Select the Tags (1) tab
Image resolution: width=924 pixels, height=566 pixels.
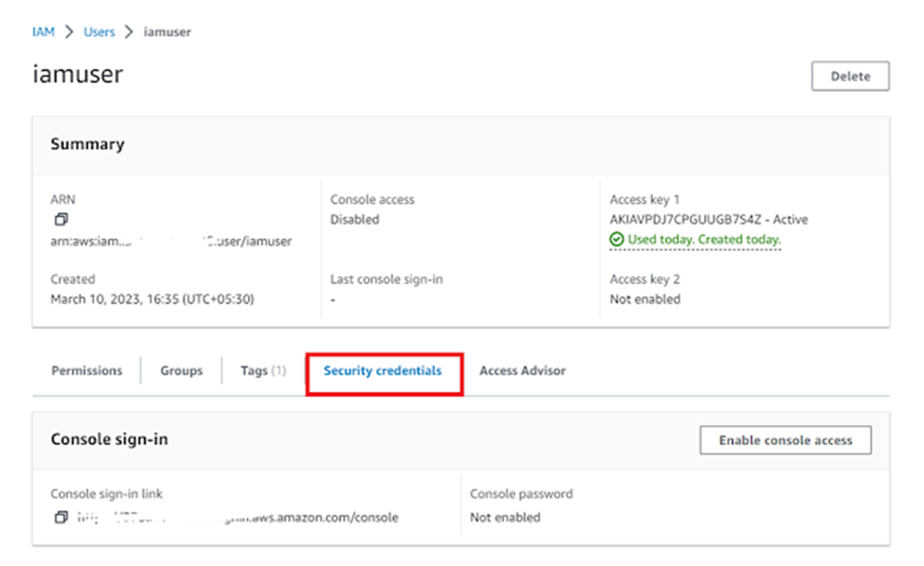263,371
